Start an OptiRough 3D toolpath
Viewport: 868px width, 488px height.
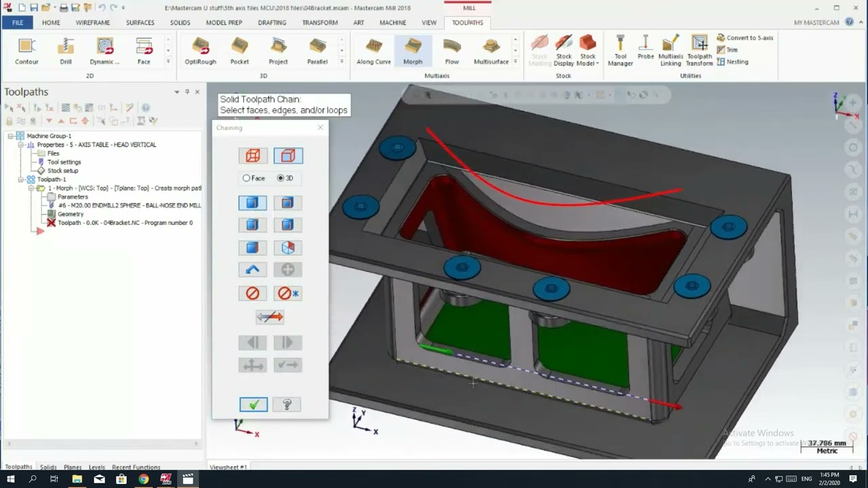pyautogui.click(x=200, y=51)
